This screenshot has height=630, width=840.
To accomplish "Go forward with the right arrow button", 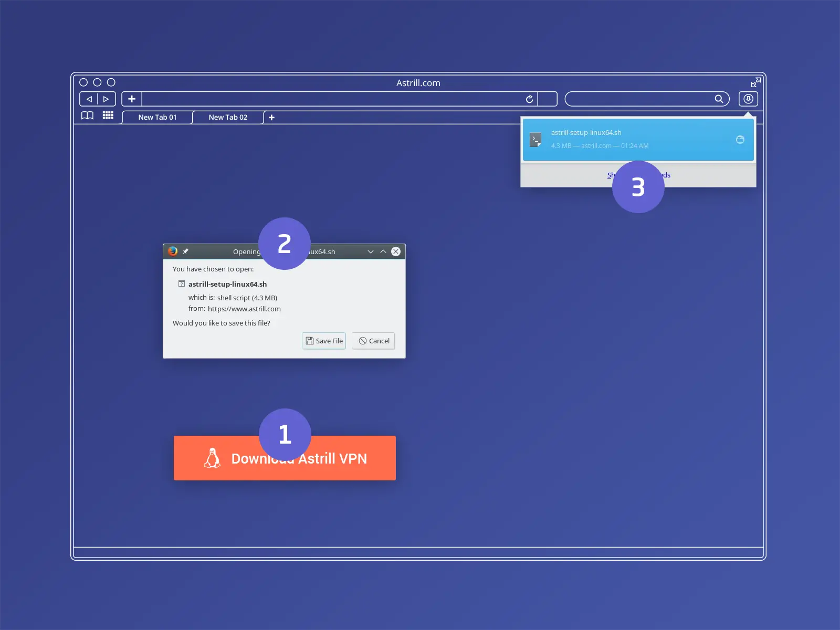I will 107,99.
